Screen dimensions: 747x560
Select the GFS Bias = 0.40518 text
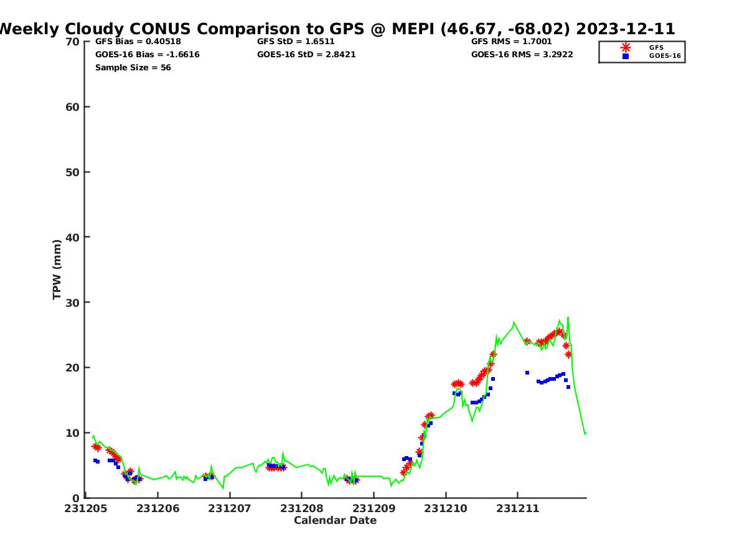point(138,42)
